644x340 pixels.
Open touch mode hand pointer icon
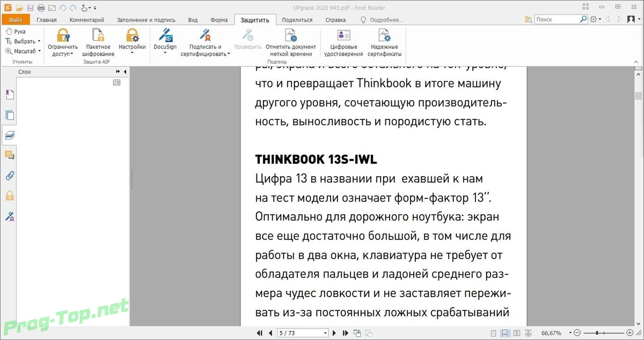85,8
